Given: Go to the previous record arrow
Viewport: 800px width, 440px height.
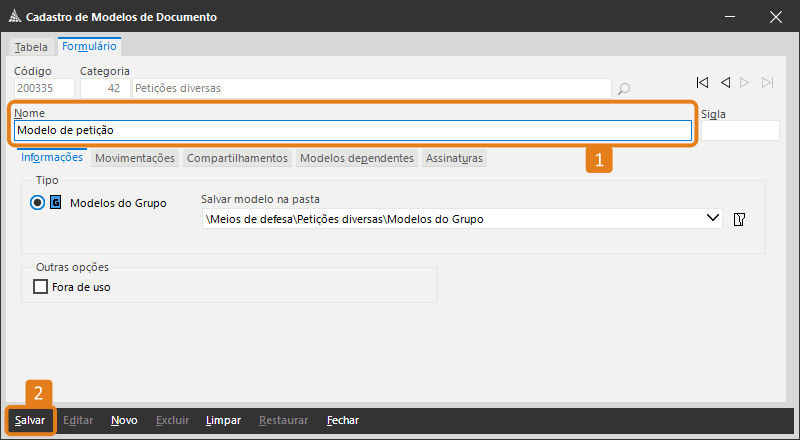Looking at the screenshot, I should click(x=725, y=82).
